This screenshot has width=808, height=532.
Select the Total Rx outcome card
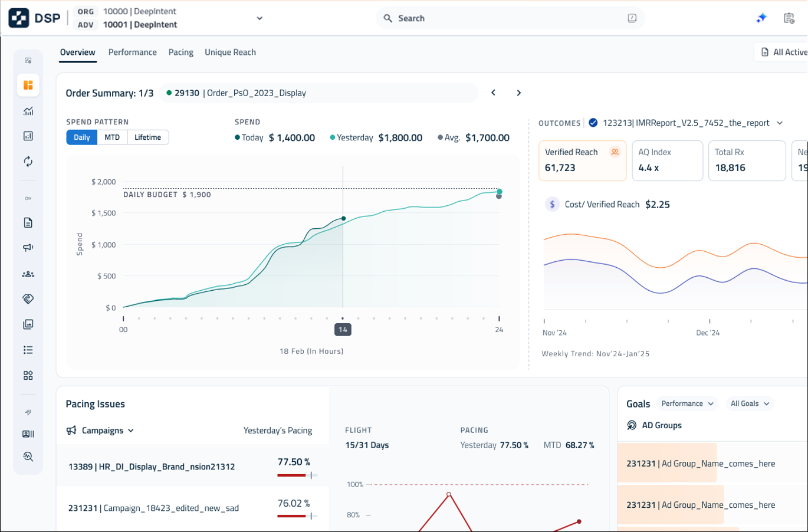(x=747, y=160)
